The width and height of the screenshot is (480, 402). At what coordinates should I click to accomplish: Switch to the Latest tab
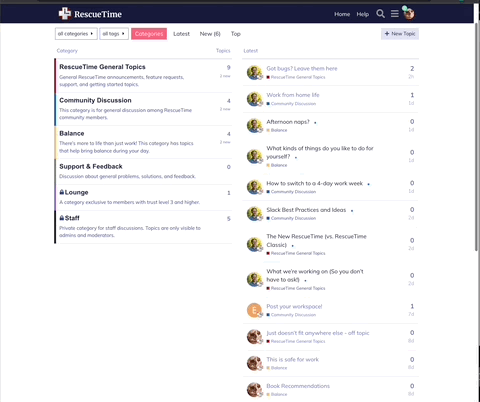181,34
